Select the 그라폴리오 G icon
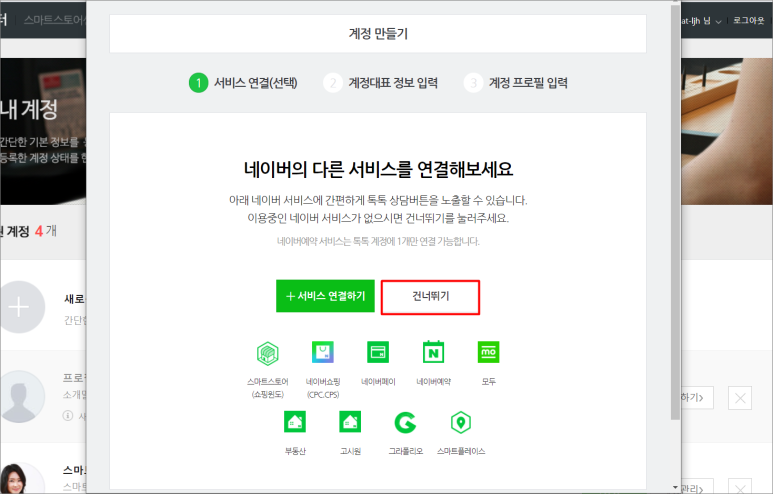This screenshot has height=494, width=773. tap(405, 423)
